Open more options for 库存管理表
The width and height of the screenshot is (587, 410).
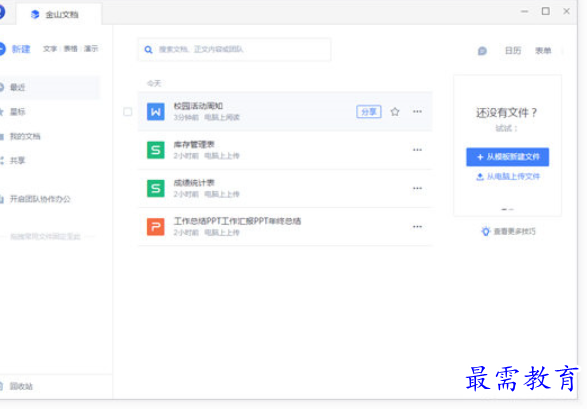(x=417, y=150)
